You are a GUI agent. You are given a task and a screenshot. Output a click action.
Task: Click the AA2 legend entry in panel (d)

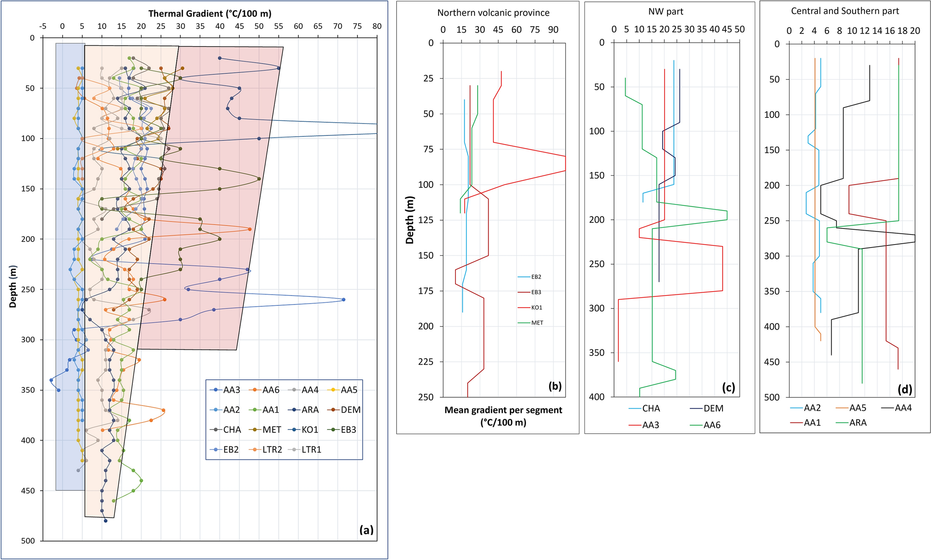coord(806,408)
